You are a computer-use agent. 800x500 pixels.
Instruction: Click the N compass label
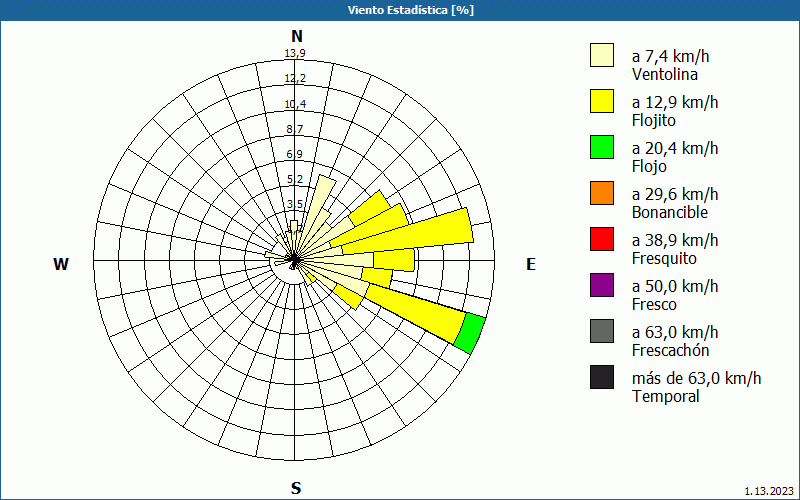click(x=297, y=36)
